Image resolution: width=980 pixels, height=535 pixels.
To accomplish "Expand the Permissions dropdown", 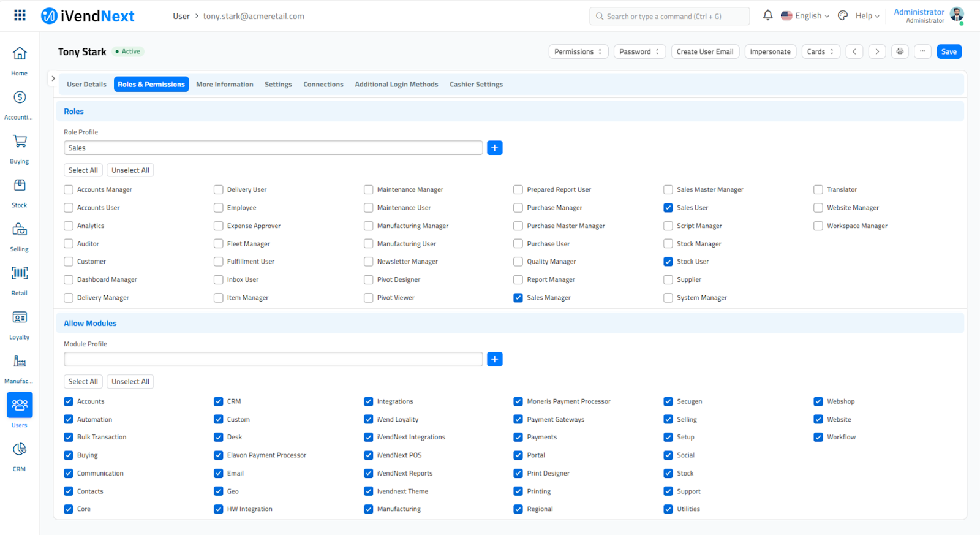I will (x=578, y=51).
